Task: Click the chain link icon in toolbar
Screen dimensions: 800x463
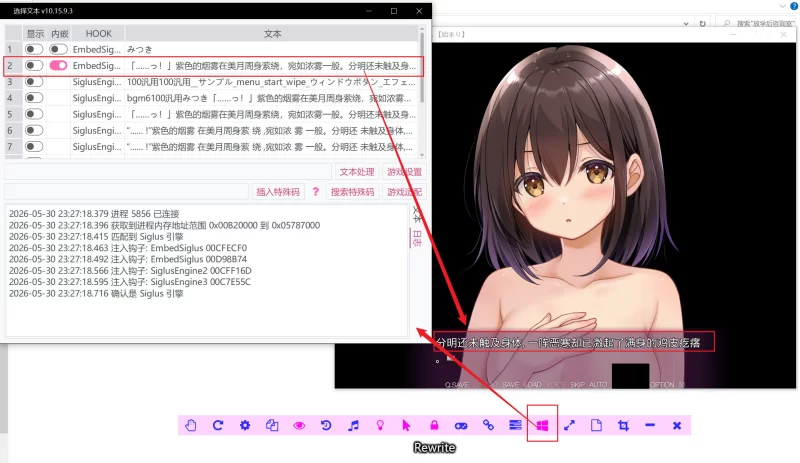Action: (488, 425)
